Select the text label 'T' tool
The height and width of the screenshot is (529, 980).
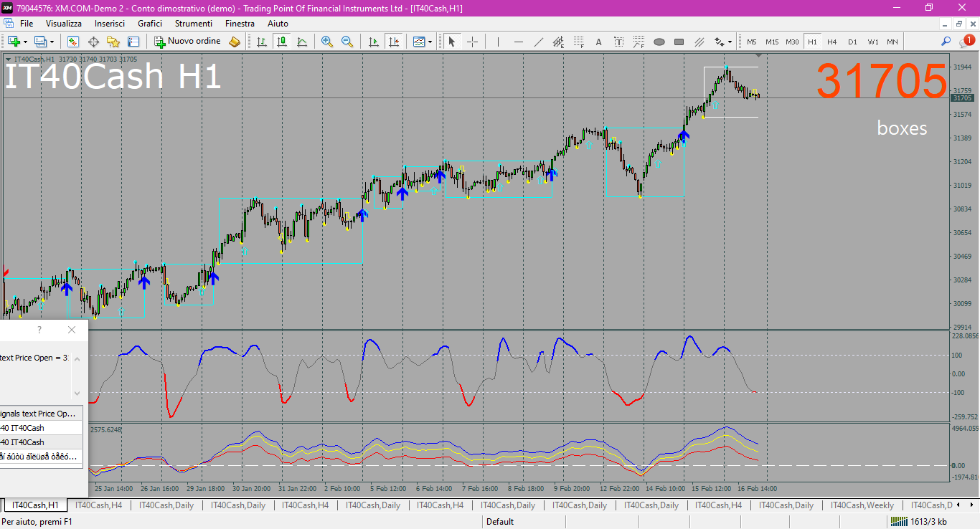[x=618, y=42]
